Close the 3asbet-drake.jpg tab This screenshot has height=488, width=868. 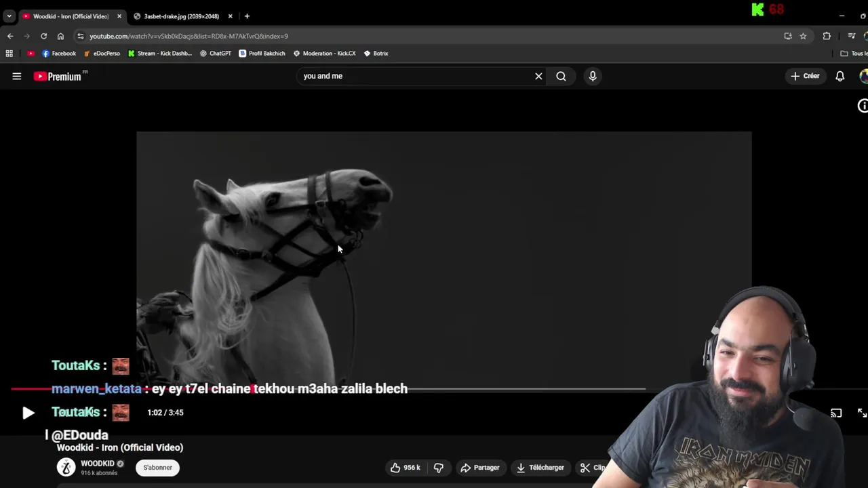[230, 16]
